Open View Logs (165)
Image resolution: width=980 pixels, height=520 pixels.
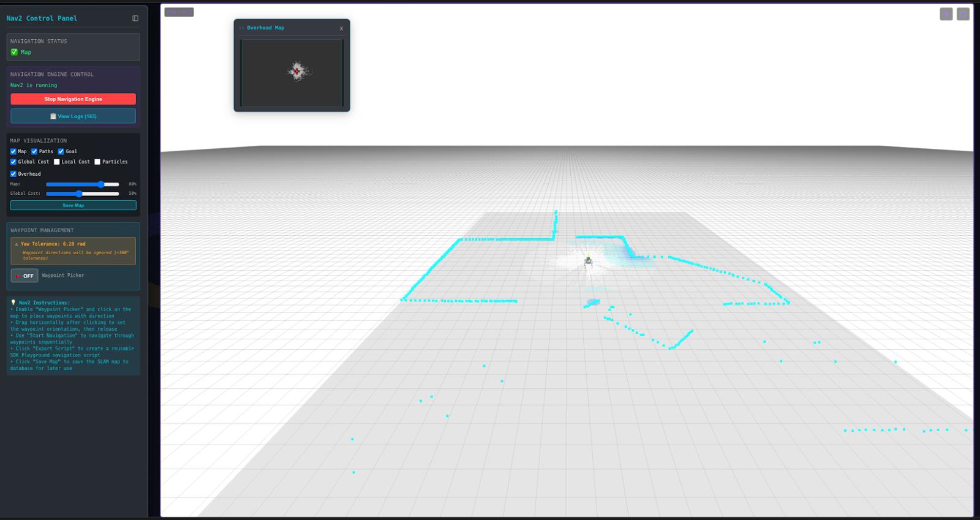[73, 116]
